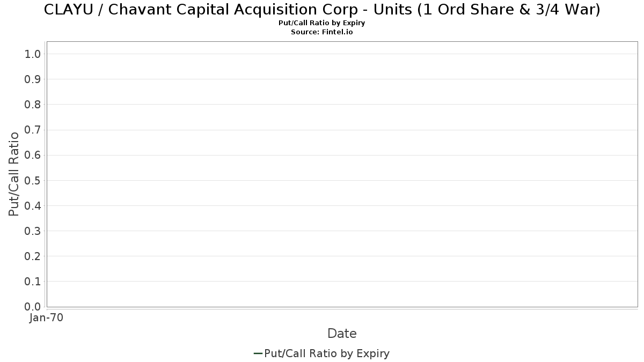
Task: Click the 'Put/Call Ratio by Expiry' subtitle
Action: pos(322,23)
